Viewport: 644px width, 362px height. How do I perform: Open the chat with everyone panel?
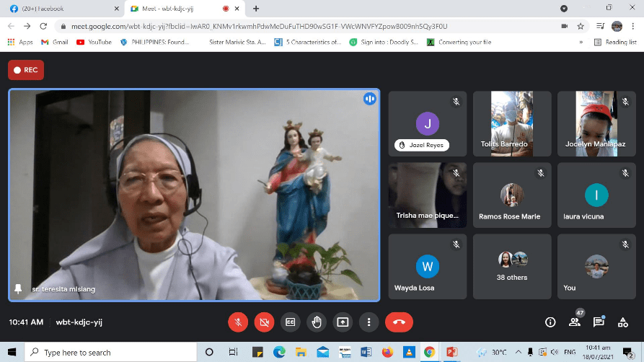tap(598, 322)
